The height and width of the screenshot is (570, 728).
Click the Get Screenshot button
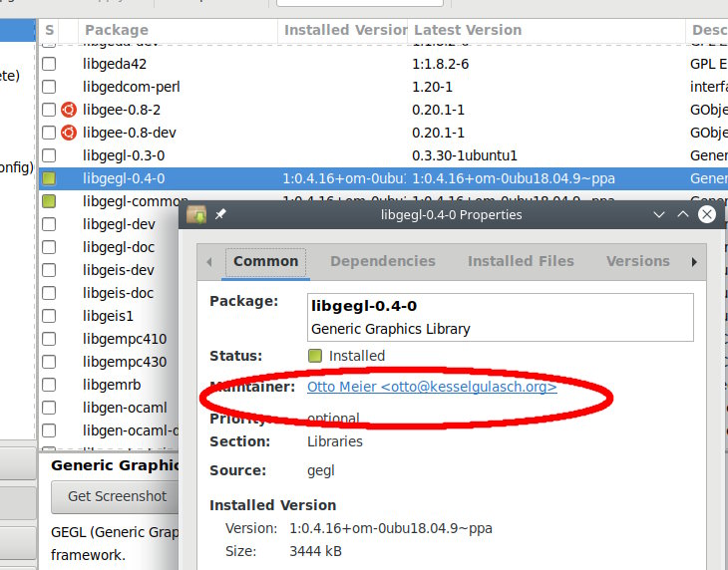tap(117, 496)
